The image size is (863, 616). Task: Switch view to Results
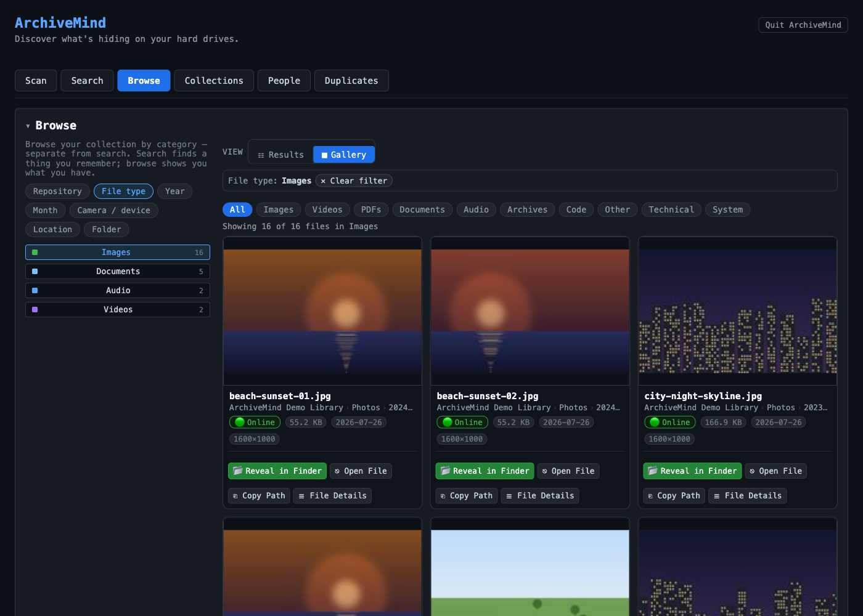pos(281,155)
